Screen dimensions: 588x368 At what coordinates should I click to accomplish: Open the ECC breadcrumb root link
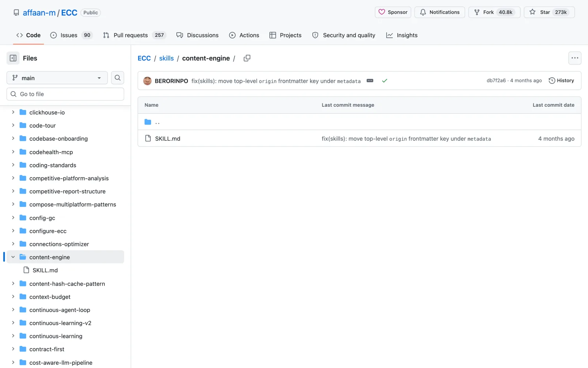[x=144, y=58]
